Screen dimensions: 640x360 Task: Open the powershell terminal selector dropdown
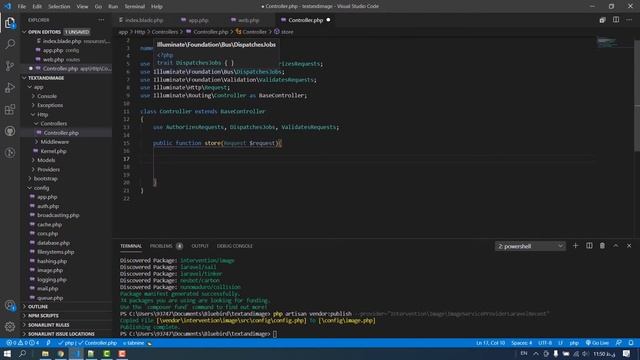pos(530,246)
